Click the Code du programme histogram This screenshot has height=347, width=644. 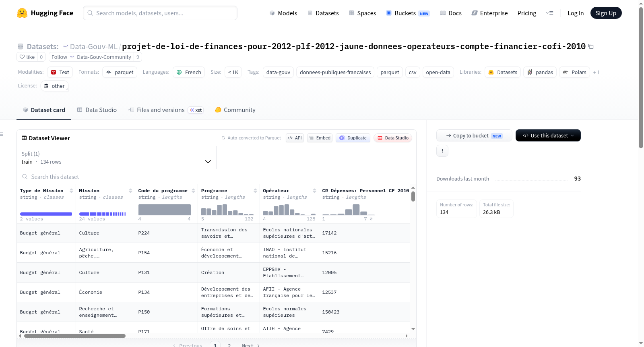click(165, 210)
